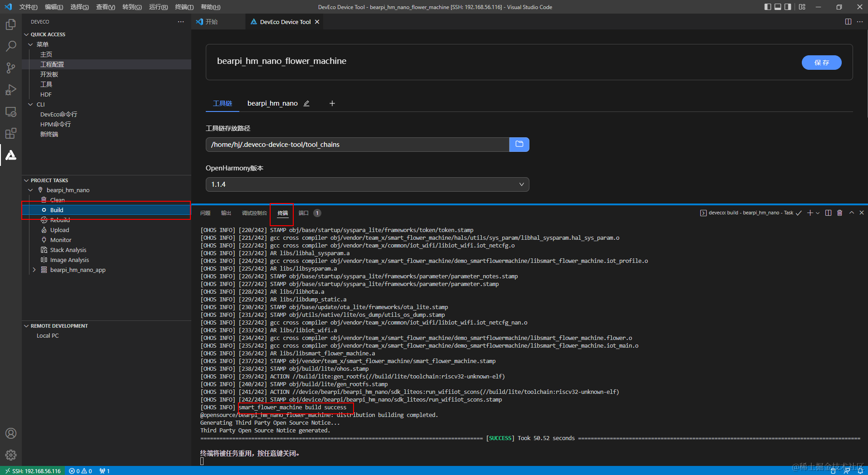Open Remote Explorer view in activity bar
Image resolution: width=868 pixels, height=475 pixels.
pos(11,111)
